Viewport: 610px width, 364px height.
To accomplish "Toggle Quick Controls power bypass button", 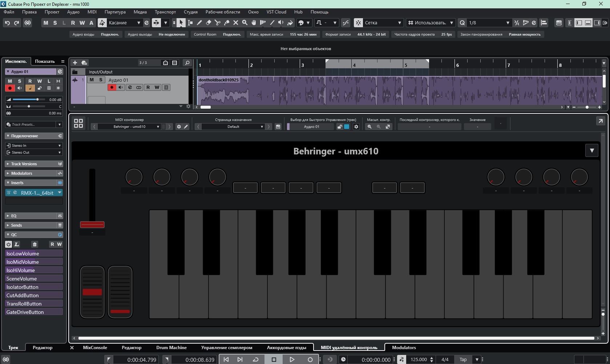I will pos(8,244).
